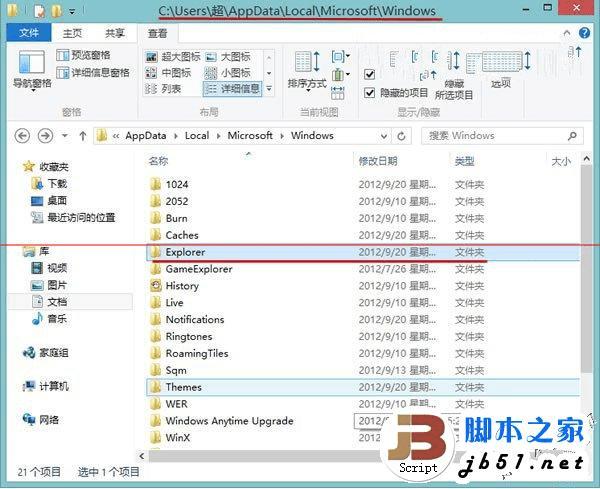This screenshot has height=489, width=600.
Task: Select the History folder icon
Action: [156, 285]
